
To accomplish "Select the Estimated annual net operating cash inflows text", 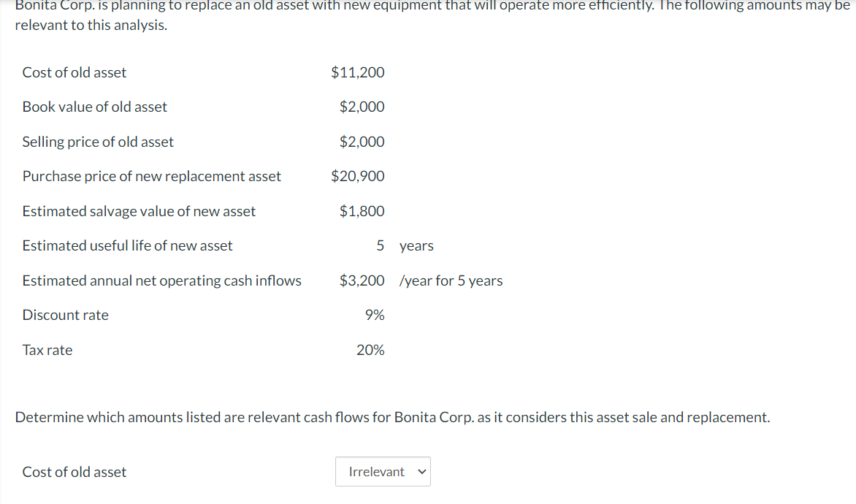I will point(161,280).
